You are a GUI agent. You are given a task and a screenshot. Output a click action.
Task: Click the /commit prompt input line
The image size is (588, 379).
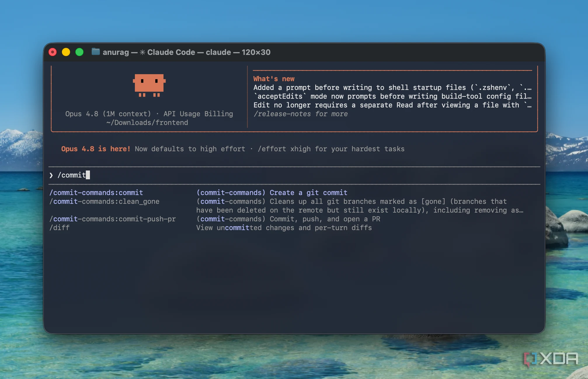pyautogui.click(x=294, y=175)
